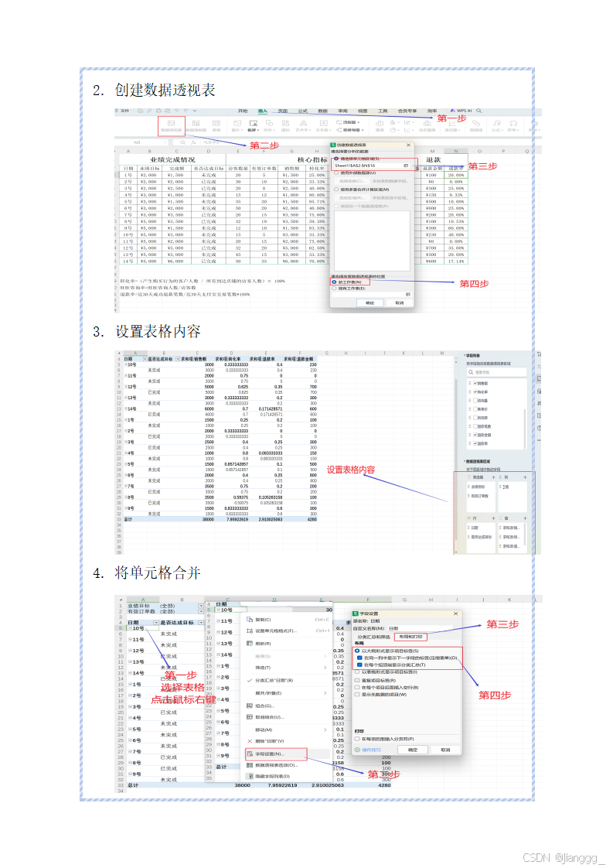Expand the 展开/折叠(E) submenu arrow

325,693
